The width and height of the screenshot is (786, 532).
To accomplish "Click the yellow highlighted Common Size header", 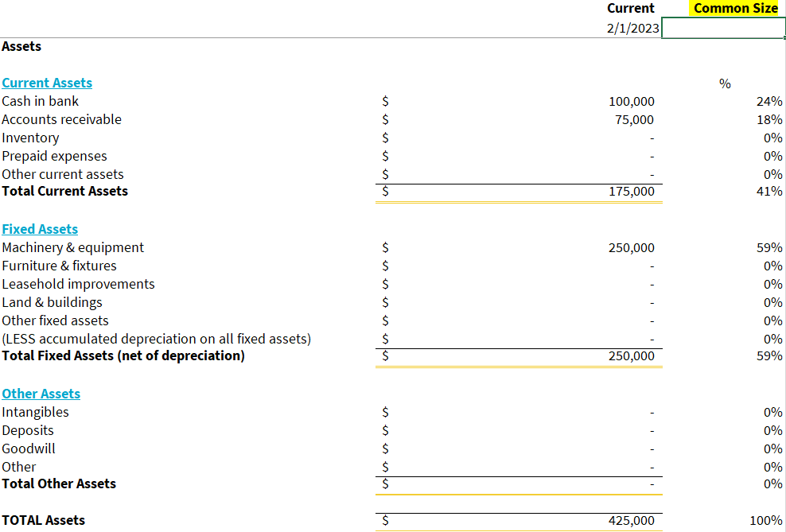I will [x=734, y=8].
